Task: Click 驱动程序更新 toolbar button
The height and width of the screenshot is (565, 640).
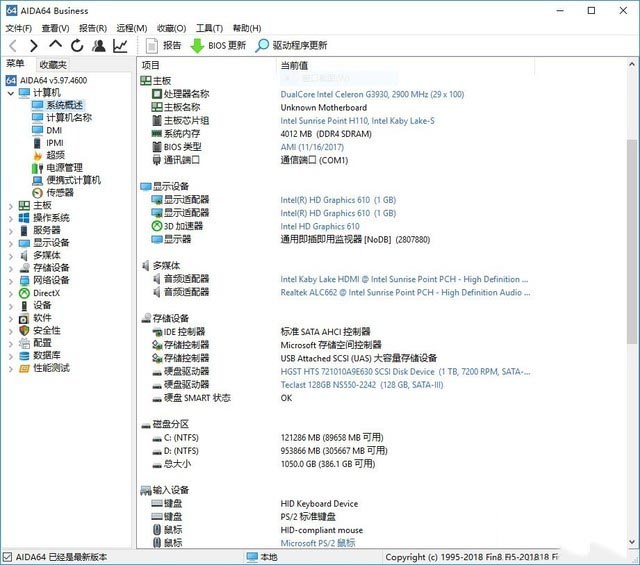Action: pyautogui.click(x=291, y=45)
